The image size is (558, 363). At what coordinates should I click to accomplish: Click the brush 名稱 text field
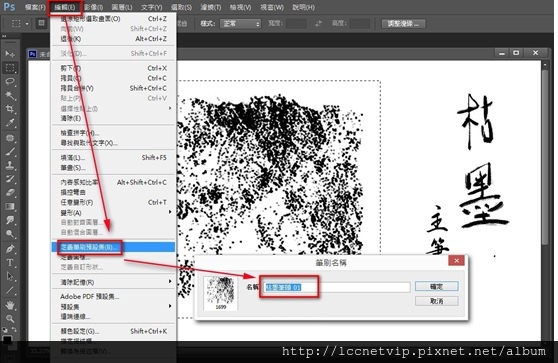[337, 287]
